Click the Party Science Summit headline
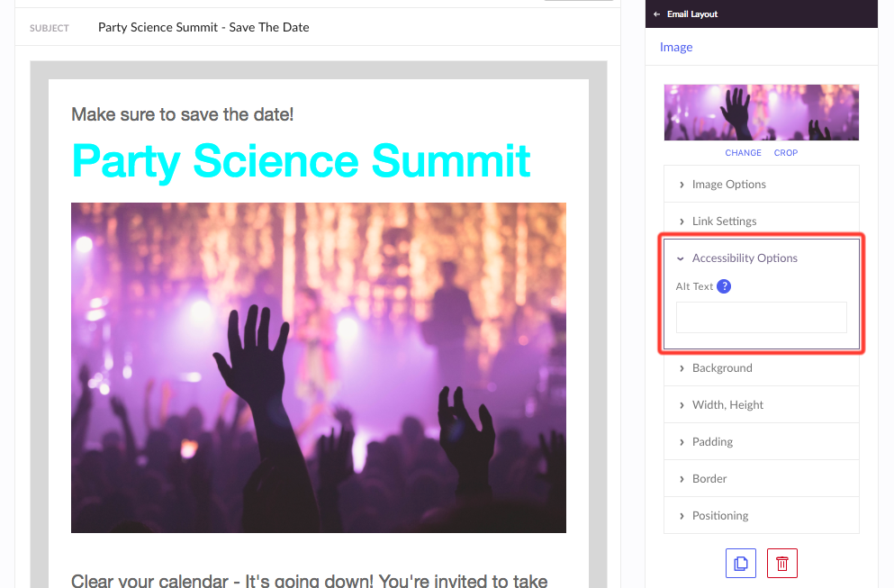 click(x=301, y=161)
